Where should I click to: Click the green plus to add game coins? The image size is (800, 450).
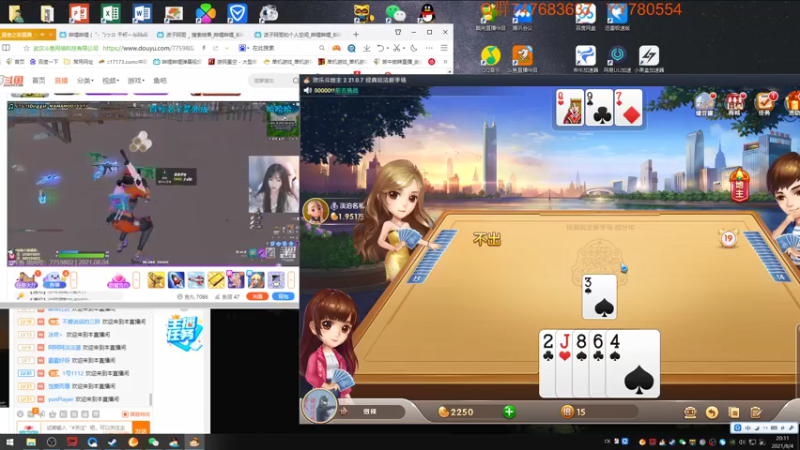pyautogui.click(x=509, y=412)
